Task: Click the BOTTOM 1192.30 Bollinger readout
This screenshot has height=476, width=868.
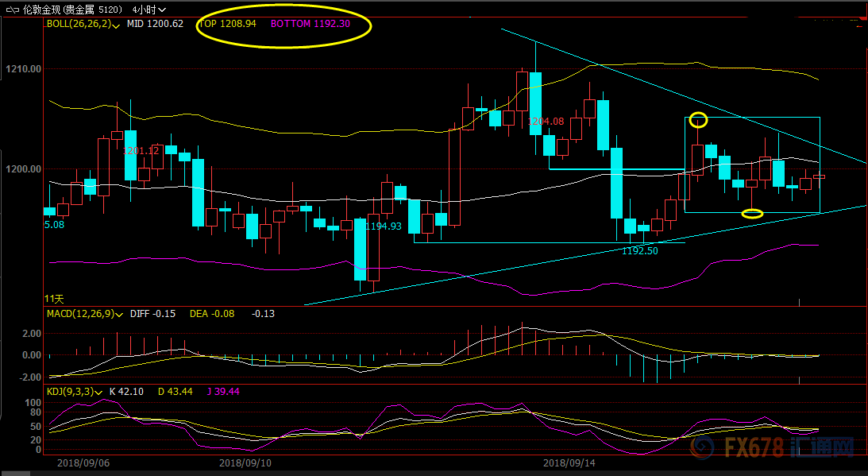Action: (310, 24)
